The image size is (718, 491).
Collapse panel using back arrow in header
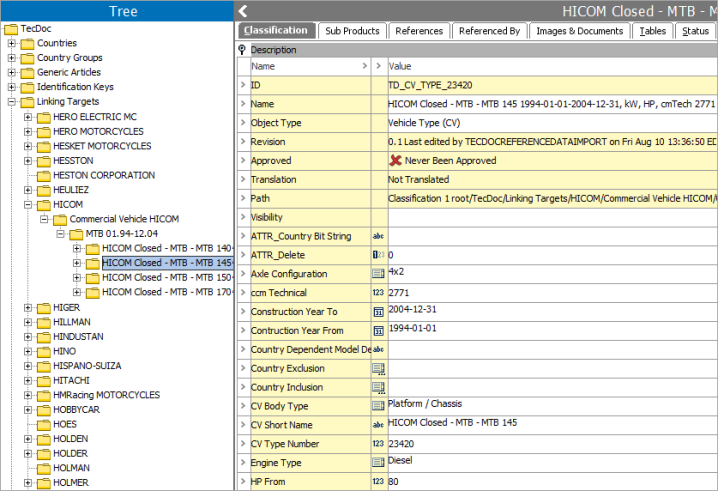pyautogui.click(x=243, y=11)
